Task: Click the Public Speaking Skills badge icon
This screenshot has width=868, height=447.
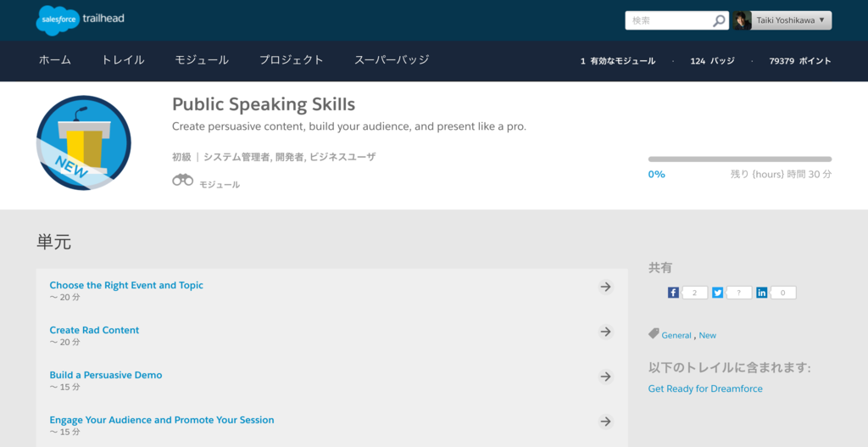Action: click(x=84, y=142)
